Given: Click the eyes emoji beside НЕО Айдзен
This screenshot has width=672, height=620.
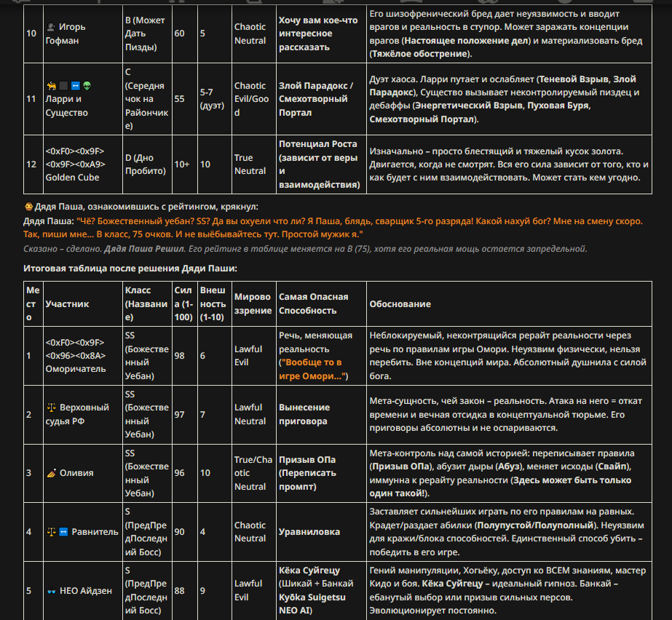Looking at the screenshot, I should coord(52,591).
